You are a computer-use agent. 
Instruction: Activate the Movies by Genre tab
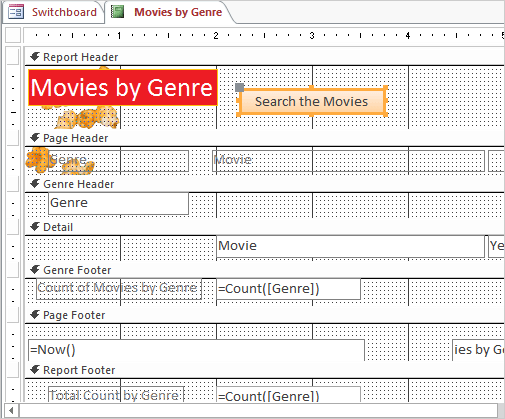point(168,12)
